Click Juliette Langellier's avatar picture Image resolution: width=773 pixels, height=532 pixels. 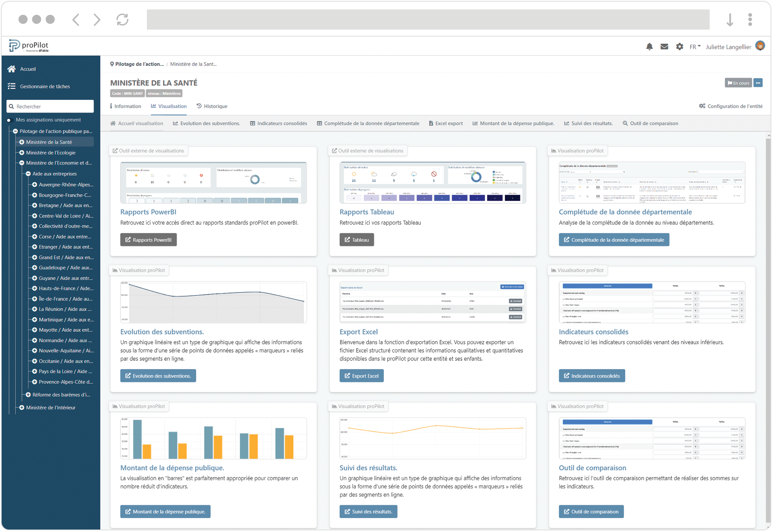point(760,46)
